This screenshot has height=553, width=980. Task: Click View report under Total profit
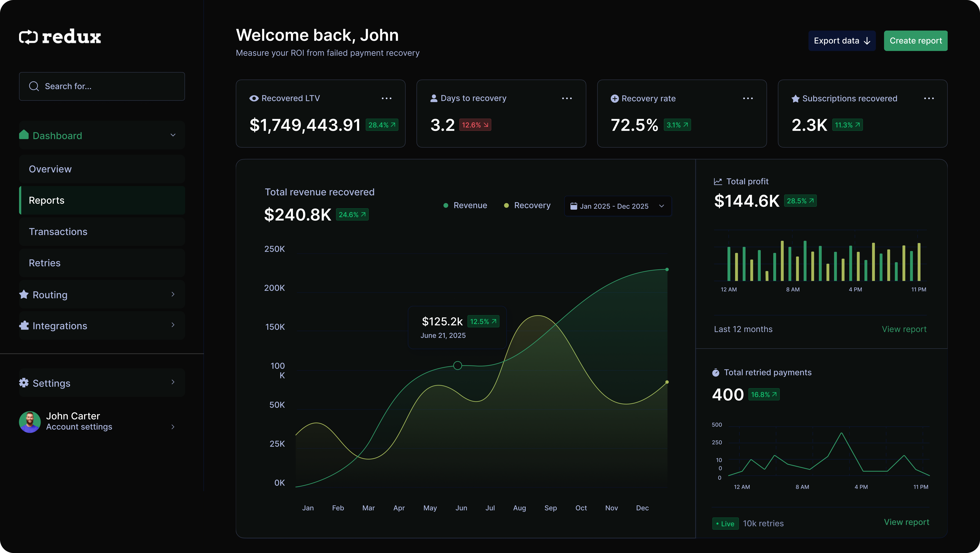click(x=904, y=329)
